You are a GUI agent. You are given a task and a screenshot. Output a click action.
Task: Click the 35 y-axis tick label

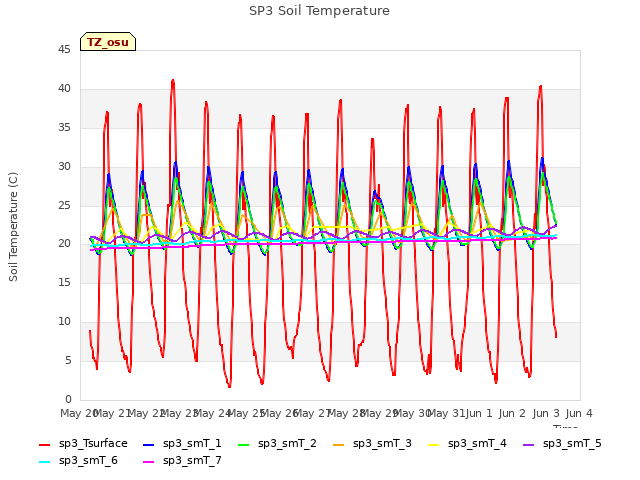(x=64, y=128)
